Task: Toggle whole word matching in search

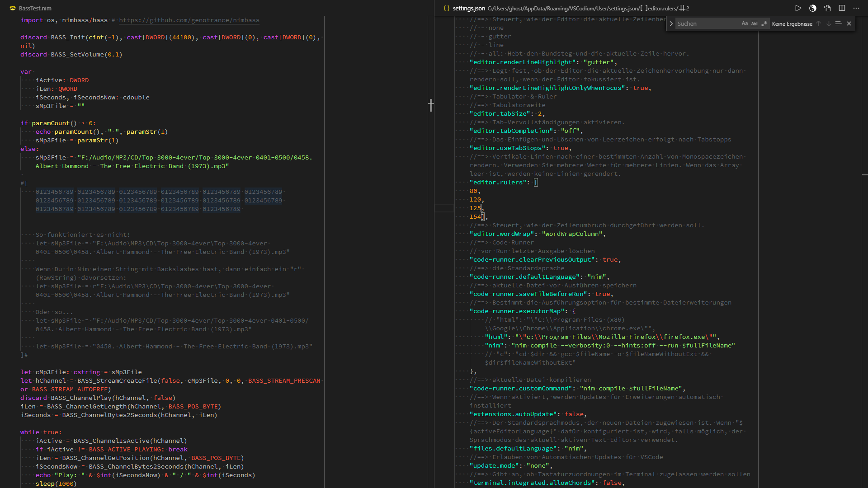Action: 754,23
